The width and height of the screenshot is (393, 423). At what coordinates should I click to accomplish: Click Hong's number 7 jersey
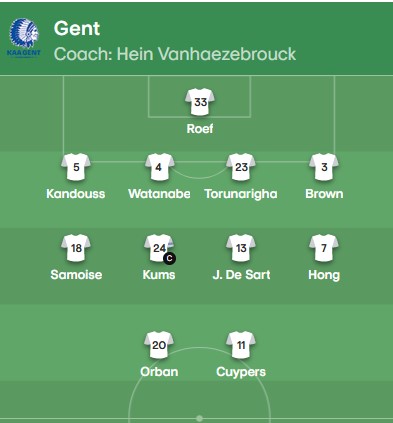click(x=324, y=248)
